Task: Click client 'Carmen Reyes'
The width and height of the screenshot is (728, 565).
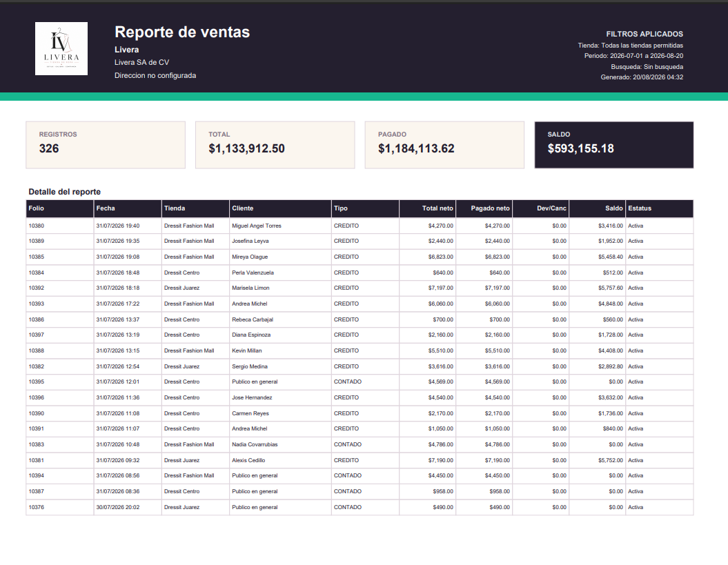Action: (x=250, y=413)
